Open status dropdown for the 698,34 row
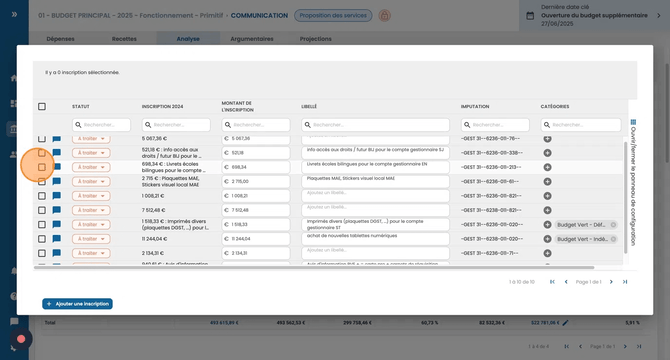Image resolution: width=670 pixels, height=360 pixels. pyautogui.click(x=91, y=167)
